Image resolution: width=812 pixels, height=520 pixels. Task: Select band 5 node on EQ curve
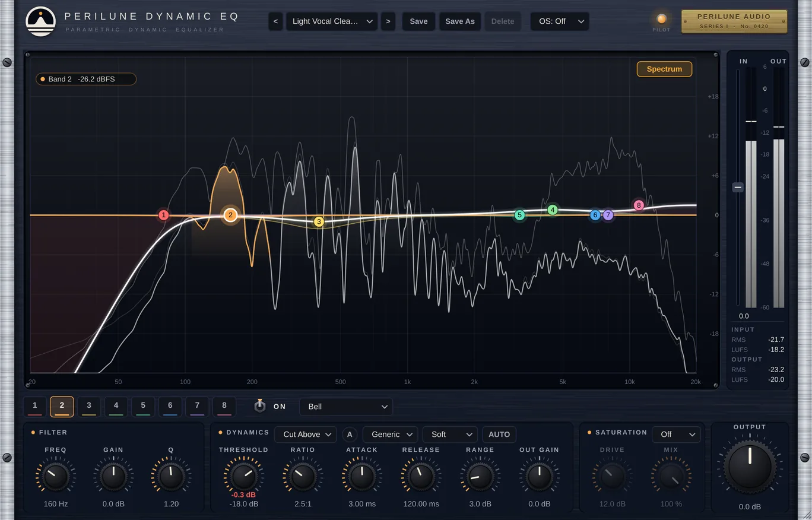[x=519, y=215]
